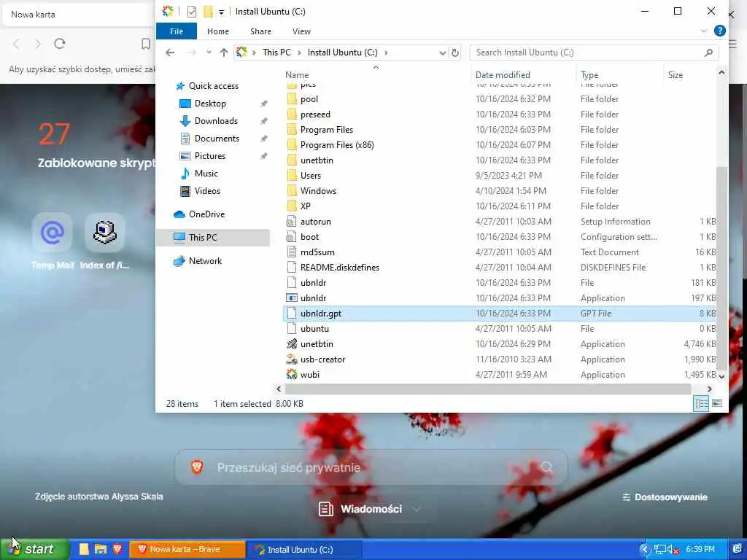Sort by the Size column header

[675, 75]
